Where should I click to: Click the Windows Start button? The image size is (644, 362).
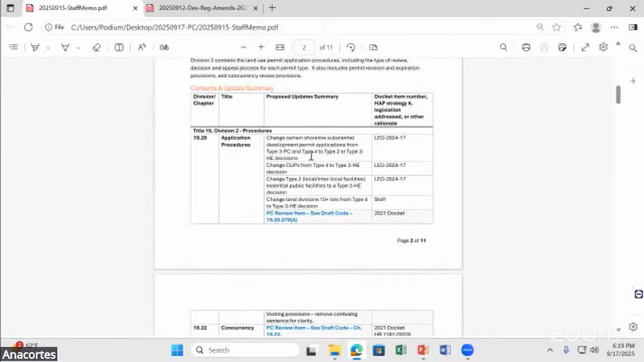177,350
